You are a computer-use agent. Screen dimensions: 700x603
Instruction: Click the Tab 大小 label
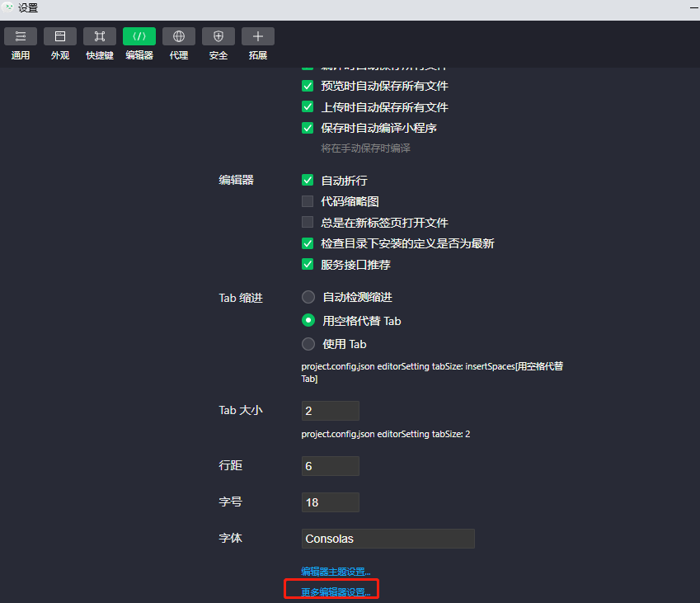tap(241, 410)
